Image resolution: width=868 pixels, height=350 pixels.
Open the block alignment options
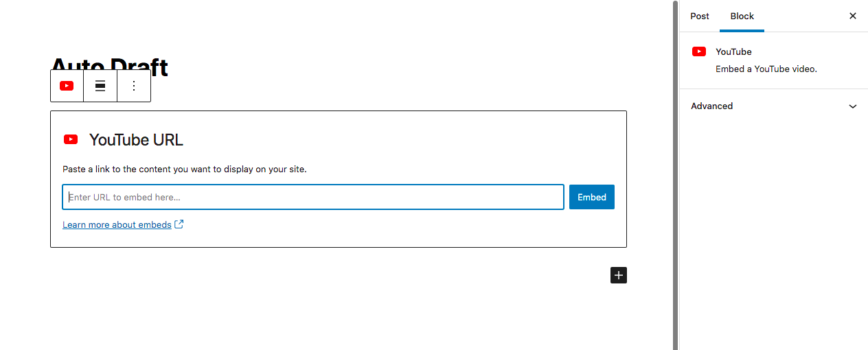[100, 86]
